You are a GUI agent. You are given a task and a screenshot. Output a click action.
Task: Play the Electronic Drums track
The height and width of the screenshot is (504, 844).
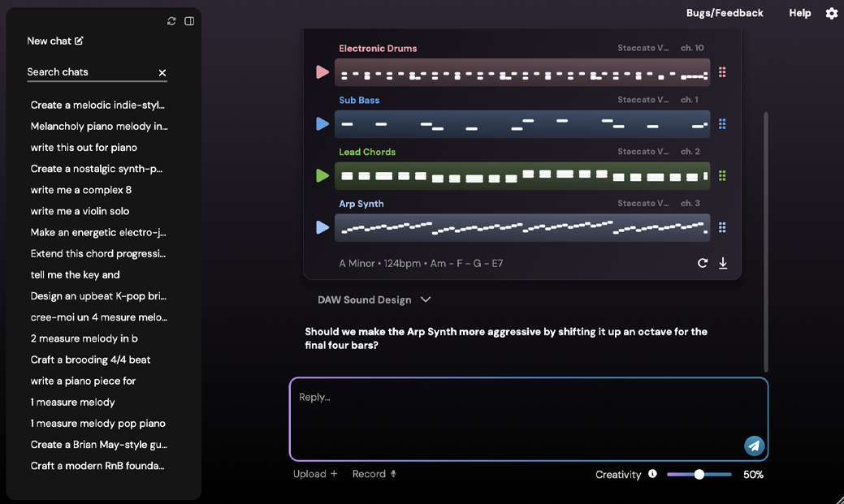(x=322, y=72)
